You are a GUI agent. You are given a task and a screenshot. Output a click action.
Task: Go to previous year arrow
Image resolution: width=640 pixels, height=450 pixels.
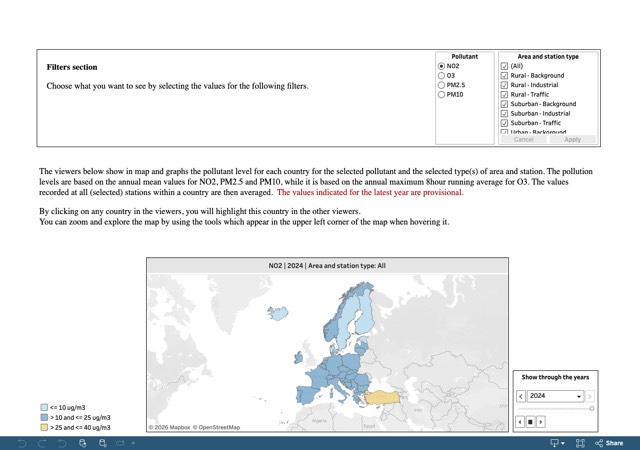(521, 396)
